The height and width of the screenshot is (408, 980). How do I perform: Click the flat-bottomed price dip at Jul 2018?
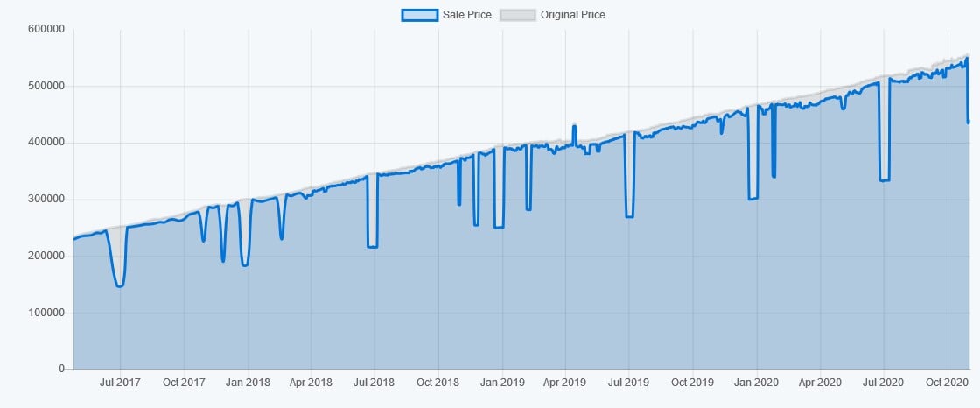[373, 247]
